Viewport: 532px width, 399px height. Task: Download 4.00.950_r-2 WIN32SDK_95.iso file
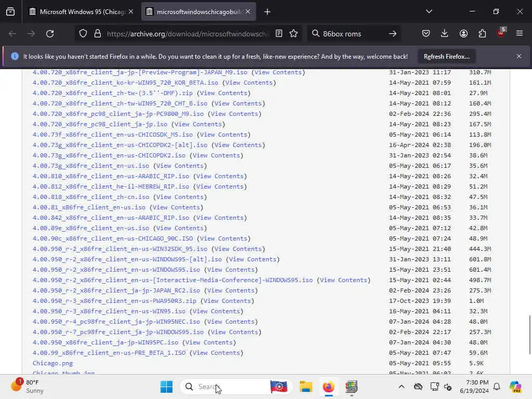coord(120,249)
